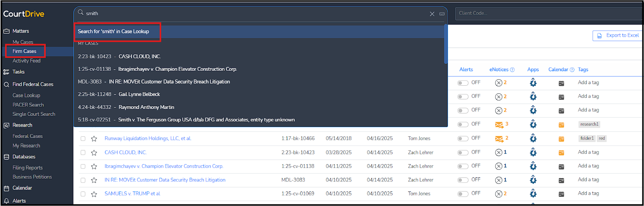Pick suggestion 4:24-bk-44332 Raymond Anthony Martin
644x206 pixels.
(x=126, y=107)
